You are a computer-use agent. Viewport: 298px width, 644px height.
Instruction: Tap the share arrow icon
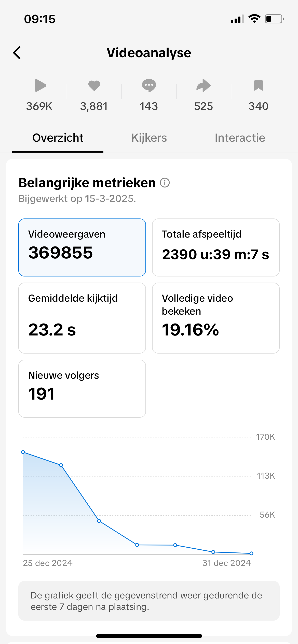(204, 85)
